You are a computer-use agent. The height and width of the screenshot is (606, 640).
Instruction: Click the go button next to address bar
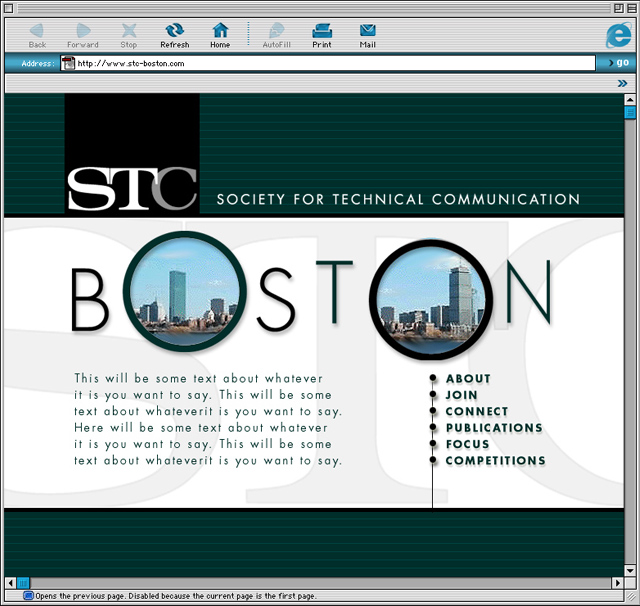pyautogui.click(x=618, y=62)
